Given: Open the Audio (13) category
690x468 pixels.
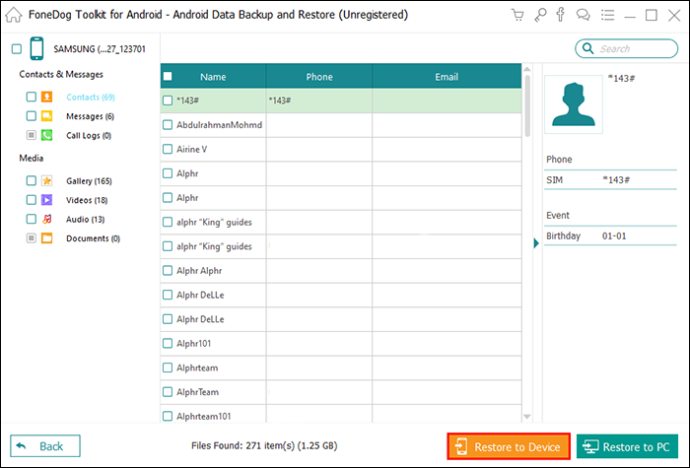Looking at the screenshot, I should pos(85,219).
